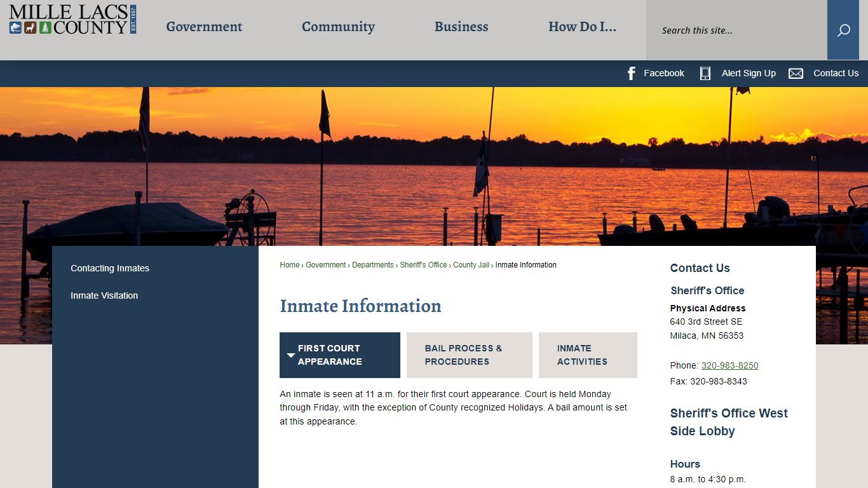Image resolution: width=868 pixels, height=488 pixels.
Task: Click the Fax: 320-983-8343 text
Action: 709,381
